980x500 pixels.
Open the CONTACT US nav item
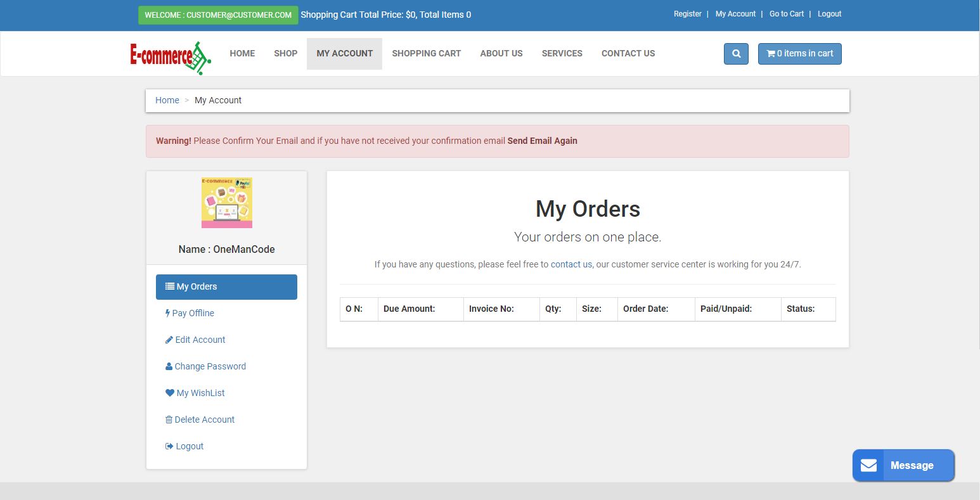coord(628,54)
